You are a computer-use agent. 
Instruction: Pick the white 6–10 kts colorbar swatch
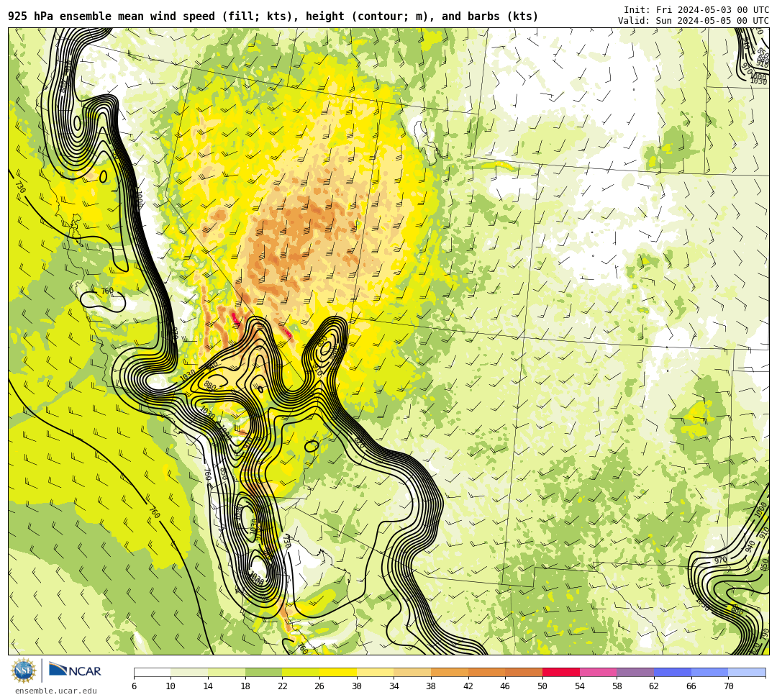click(152, 672)
